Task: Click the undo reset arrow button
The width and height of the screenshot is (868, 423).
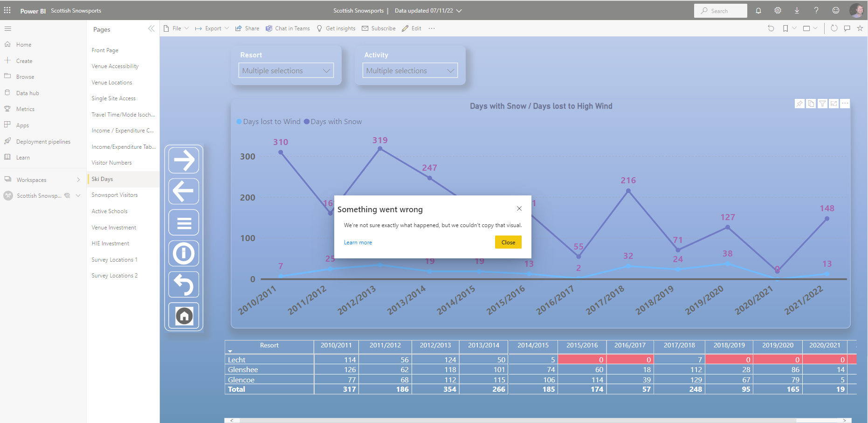Action: [184, 284]
